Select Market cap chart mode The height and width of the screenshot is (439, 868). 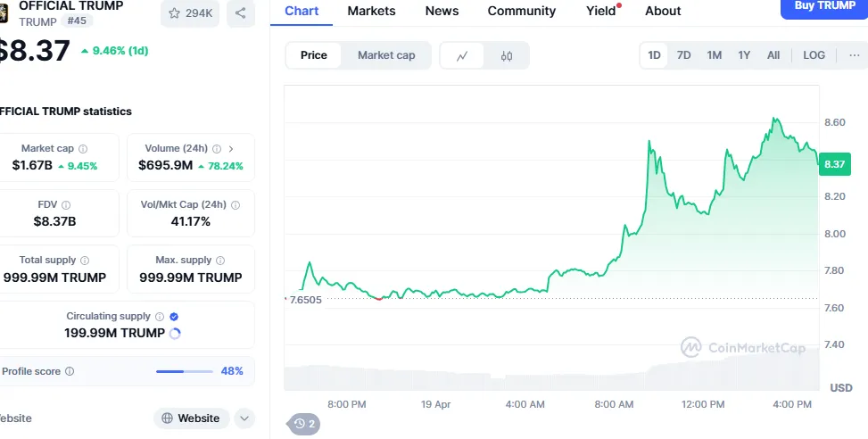pyautogui.click(x=386, y=55)
